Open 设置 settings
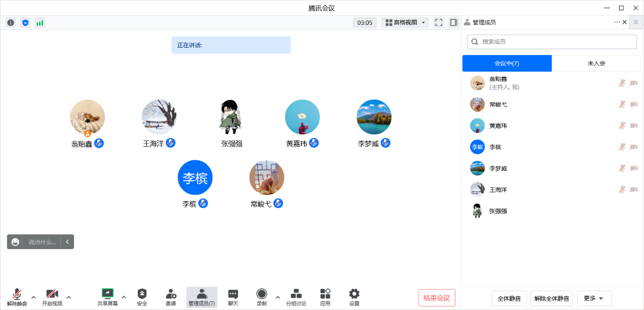Screen dimensions: 644x310 354,297
